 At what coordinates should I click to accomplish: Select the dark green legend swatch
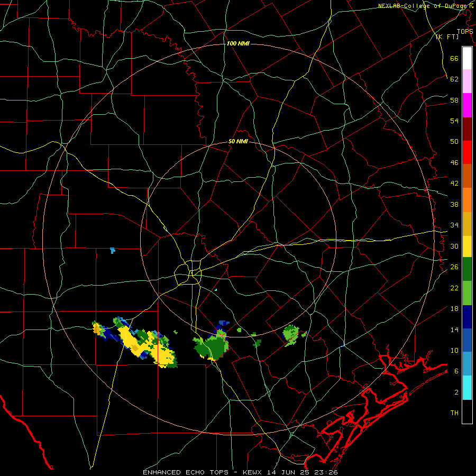point(467,269)
